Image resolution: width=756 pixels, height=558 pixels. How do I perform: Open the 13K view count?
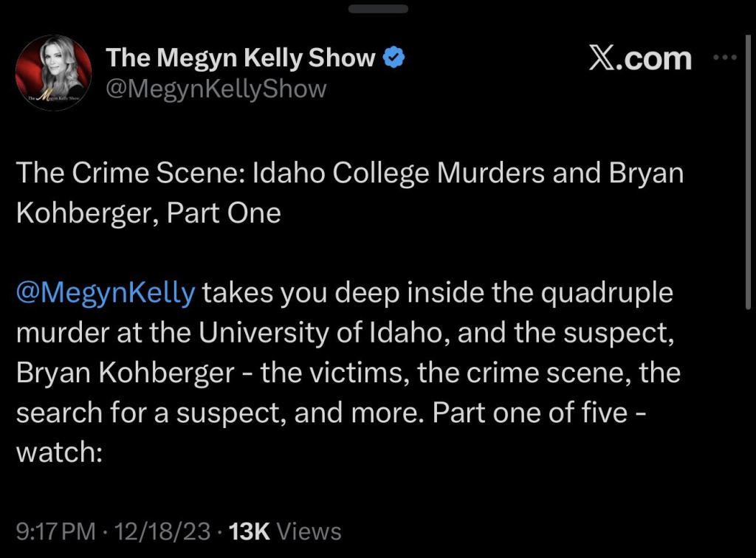pyautogui.click(x=251, y=531)
